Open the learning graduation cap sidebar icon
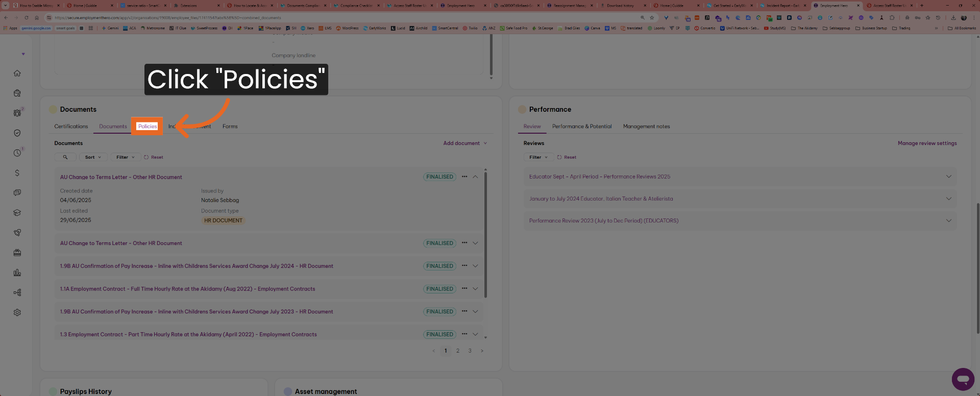The width and height of the screenshot is (980, 396). coord(17,212)
